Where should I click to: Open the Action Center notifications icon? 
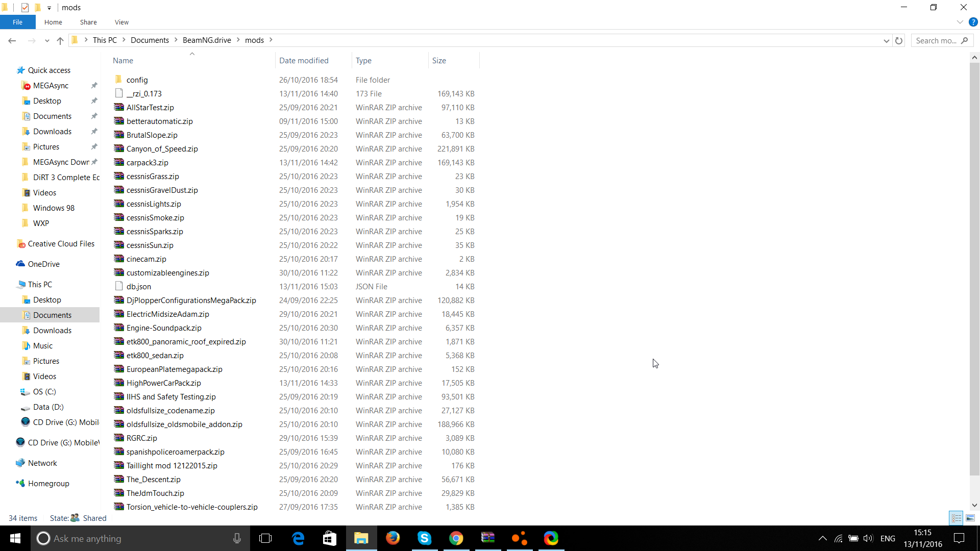[x=959, y=538]
